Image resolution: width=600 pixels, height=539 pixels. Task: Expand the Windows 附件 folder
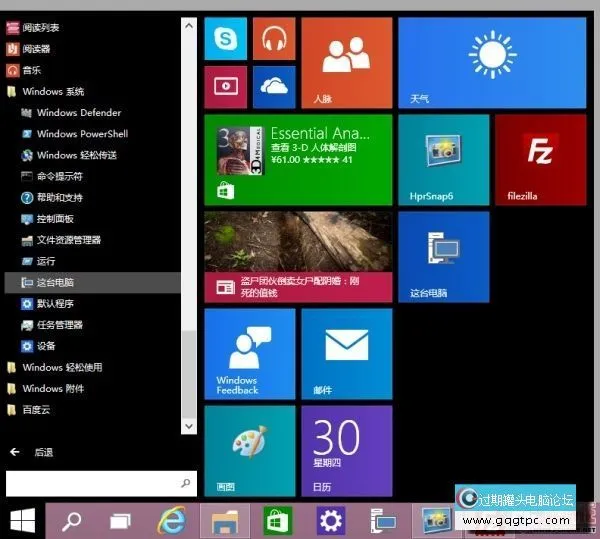92,389
